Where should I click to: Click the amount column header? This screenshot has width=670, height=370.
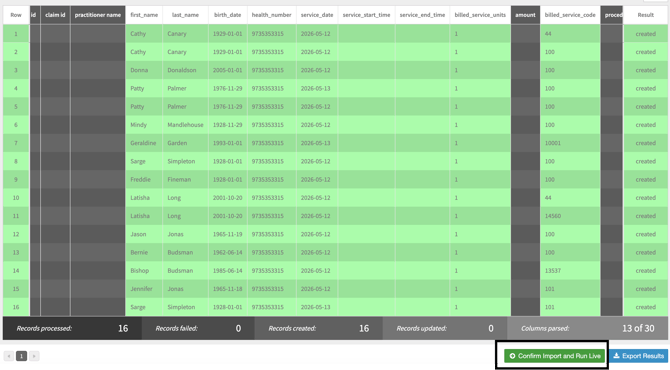pos(525,15)
